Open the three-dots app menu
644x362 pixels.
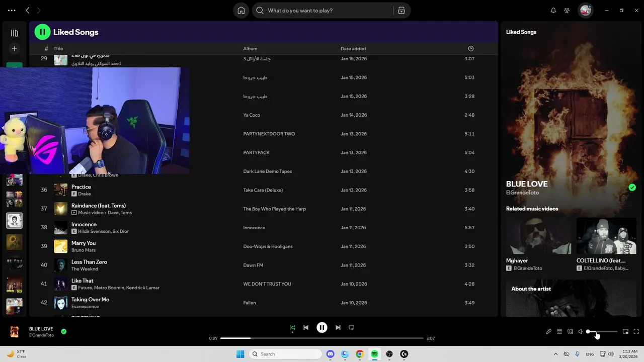pyautogui.click(x=12, y=11)
